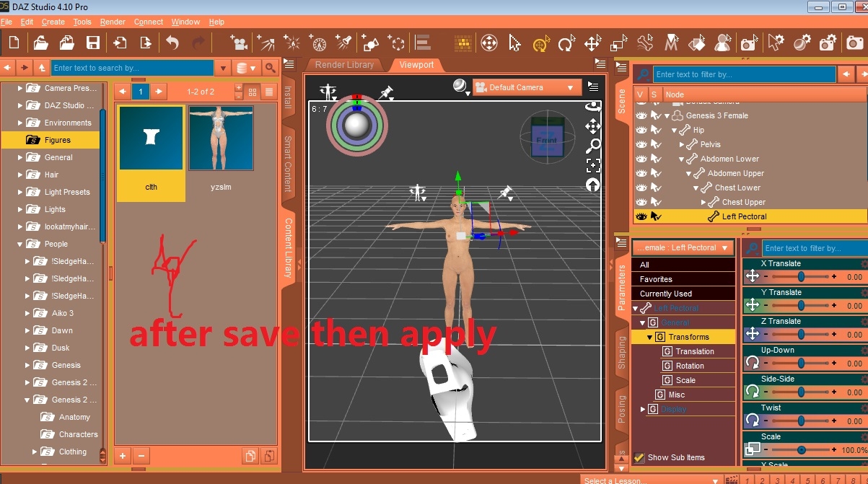Expand the Pelvis node

pyautogui.click(x=682, y=144)
